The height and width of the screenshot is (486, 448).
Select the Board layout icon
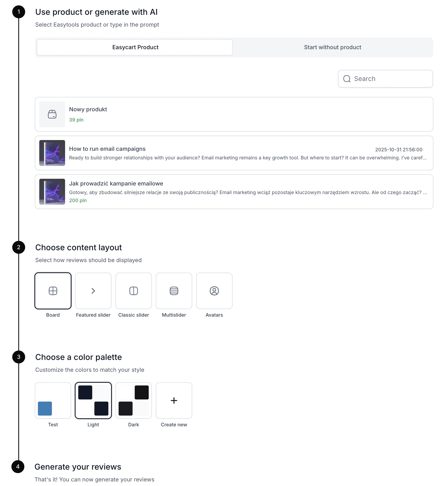(53, 291)
